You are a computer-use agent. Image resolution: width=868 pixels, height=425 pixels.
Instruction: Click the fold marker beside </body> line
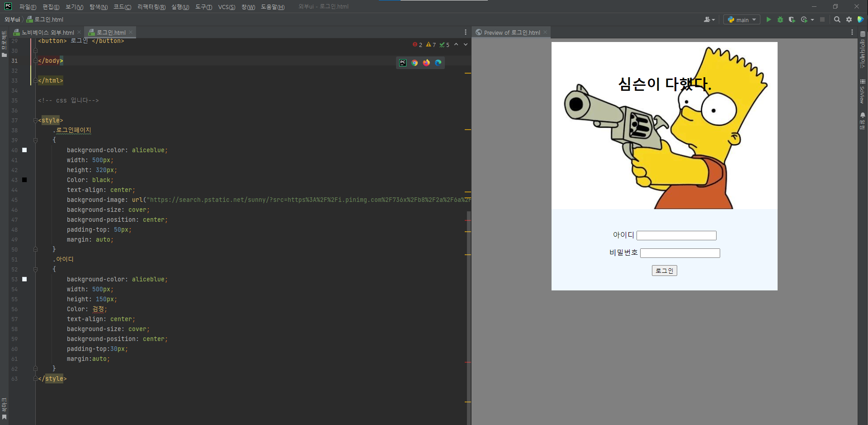coord(35,61)
